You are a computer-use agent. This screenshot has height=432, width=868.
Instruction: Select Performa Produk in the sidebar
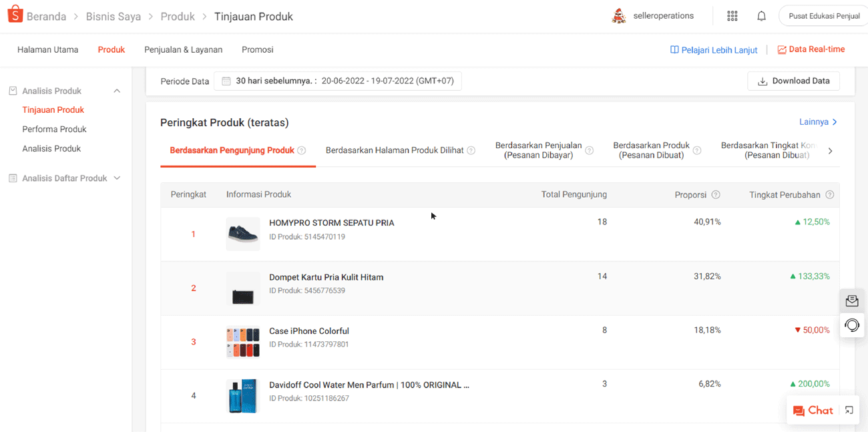click(54, 129)
